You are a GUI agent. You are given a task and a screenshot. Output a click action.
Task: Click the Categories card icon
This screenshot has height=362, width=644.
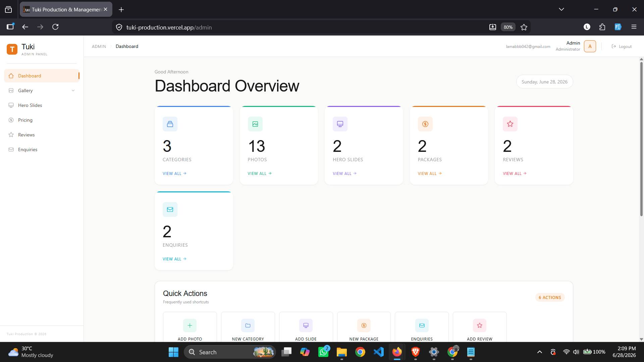click(170, 124)
